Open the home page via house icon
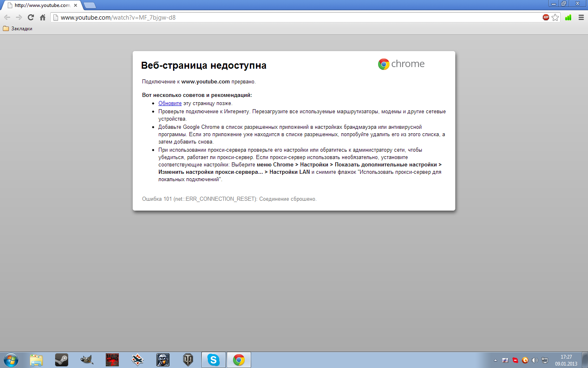This screenshot has width=588, height=368. (x=42, y=17)
